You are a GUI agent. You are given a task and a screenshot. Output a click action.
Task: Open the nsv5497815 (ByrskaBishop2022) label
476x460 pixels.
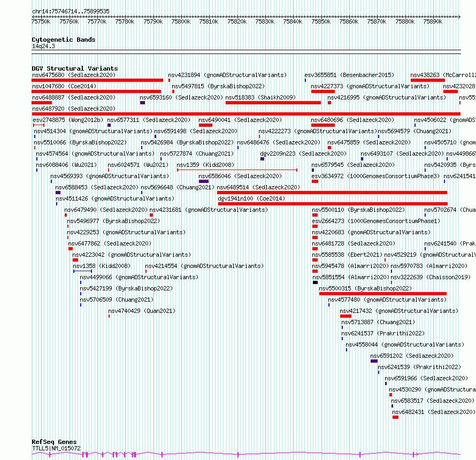[218, 86]
